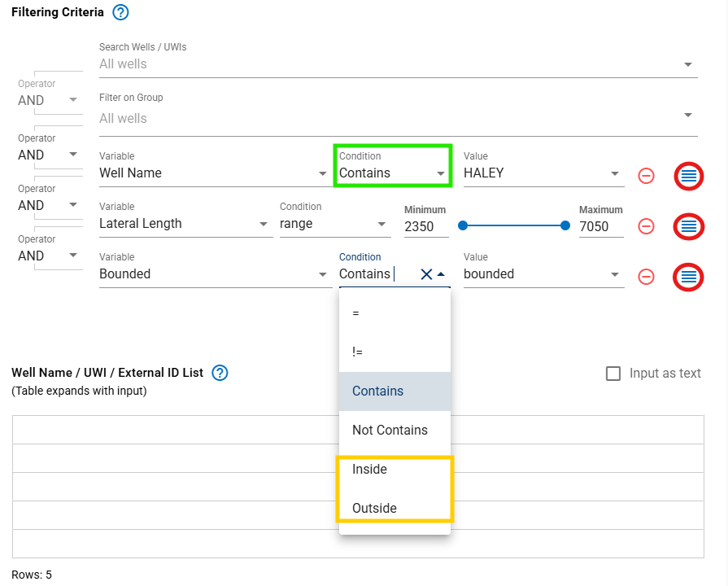
Task: Choose Not Contains in the condition list
Action: click(390, 431)
